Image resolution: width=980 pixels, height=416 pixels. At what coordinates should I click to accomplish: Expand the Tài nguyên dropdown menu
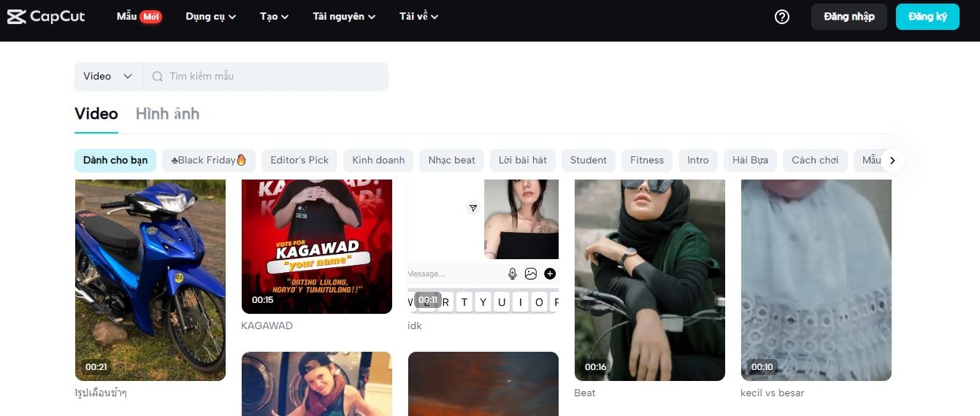pos(344,16)
